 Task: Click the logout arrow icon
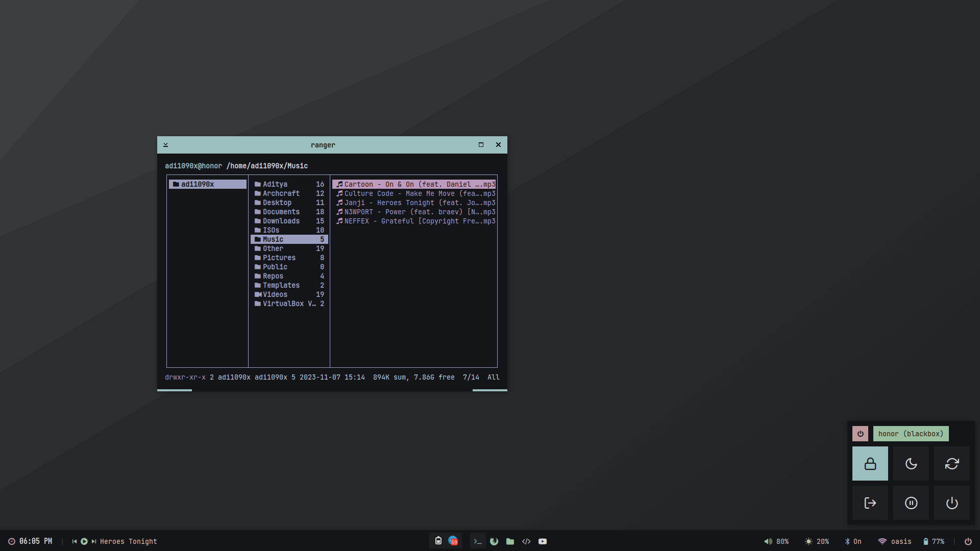[x=870, y=503]
